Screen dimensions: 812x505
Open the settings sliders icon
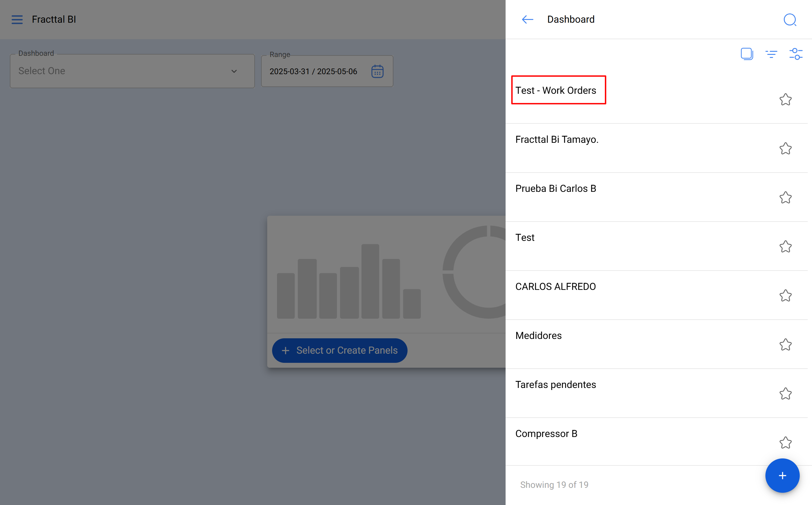point(796,54)
